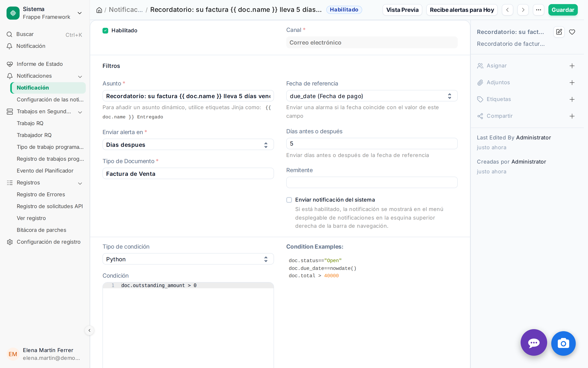Image resolution: width=588 pixels, height=368 pixels.
Task: Open Configuración de registro gear item
Action: tap(45, 242)
